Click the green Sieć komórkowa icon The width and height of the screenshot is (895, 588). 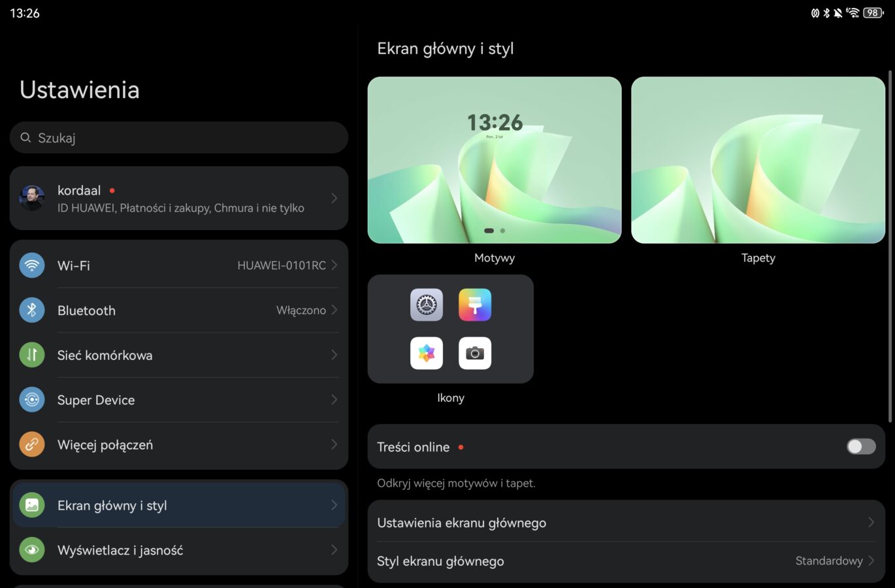click(x=31, y=355)
